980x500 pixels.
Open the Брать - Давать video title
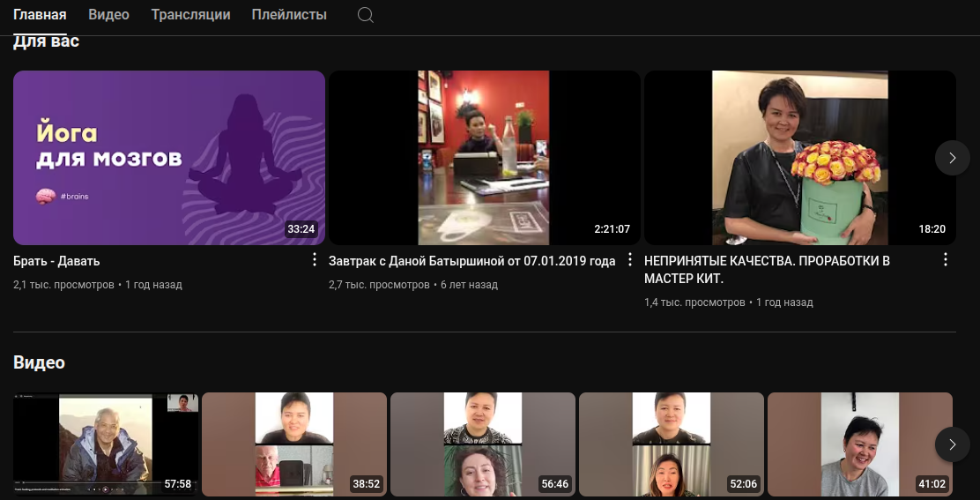(x=56, y=261)
